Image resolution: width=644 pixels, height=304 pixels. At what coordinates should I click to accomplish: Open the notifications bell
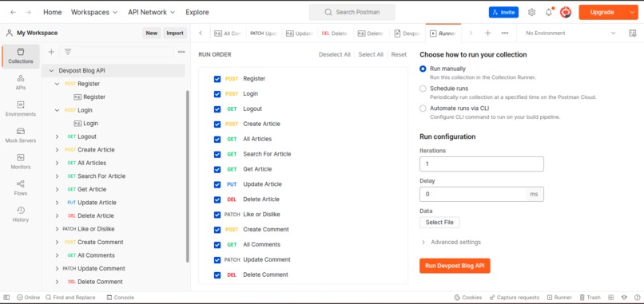549,12
